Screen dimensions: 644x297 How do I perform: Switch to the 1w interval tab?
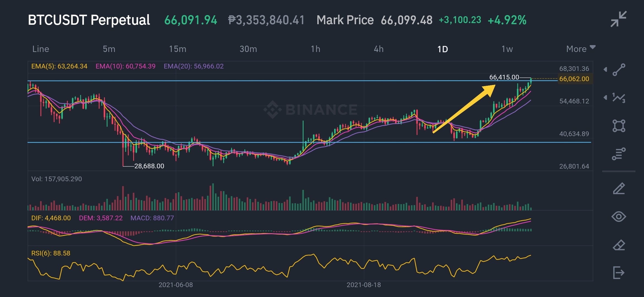[x=507, y=49]
